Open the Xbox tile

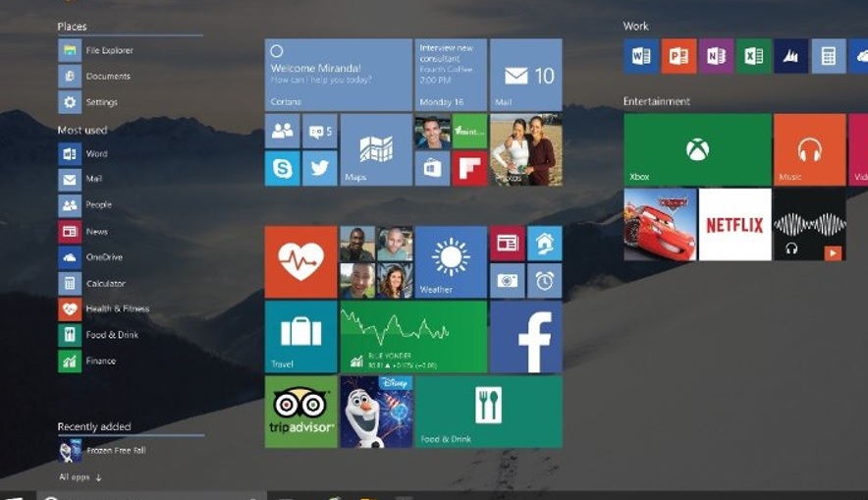tap(697, 149)
